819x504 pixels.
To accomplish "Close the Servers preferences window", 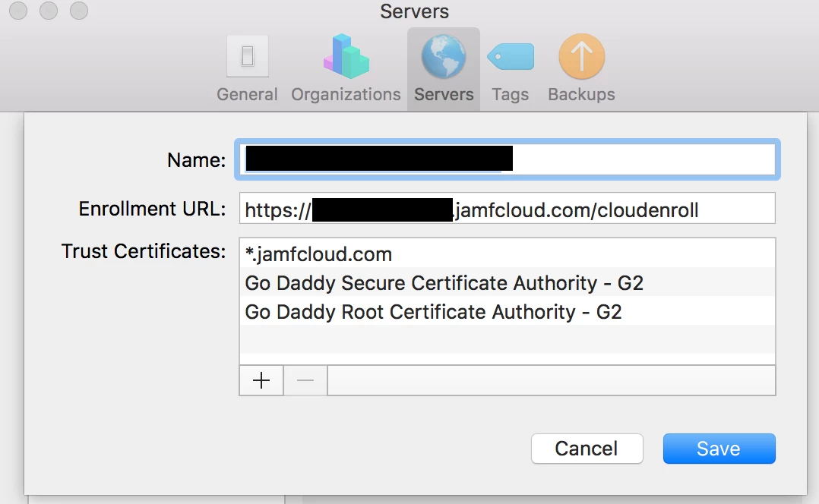I will [18, 11].
